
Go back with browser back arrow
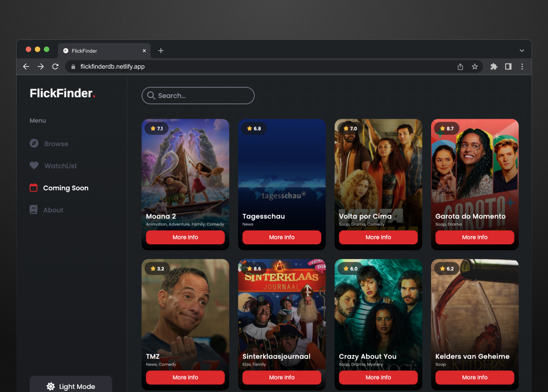[26, 66]
